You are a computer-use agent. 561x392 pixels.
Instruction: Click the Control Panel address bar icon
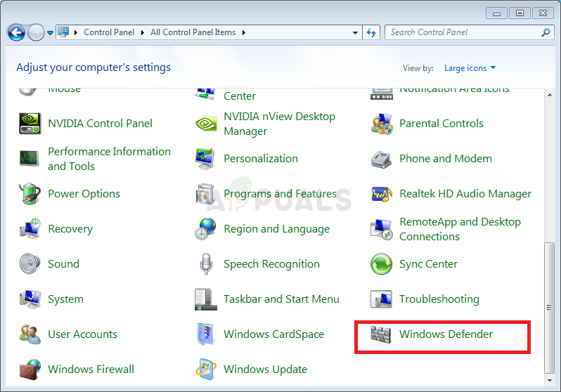click(x=63, y=32)
